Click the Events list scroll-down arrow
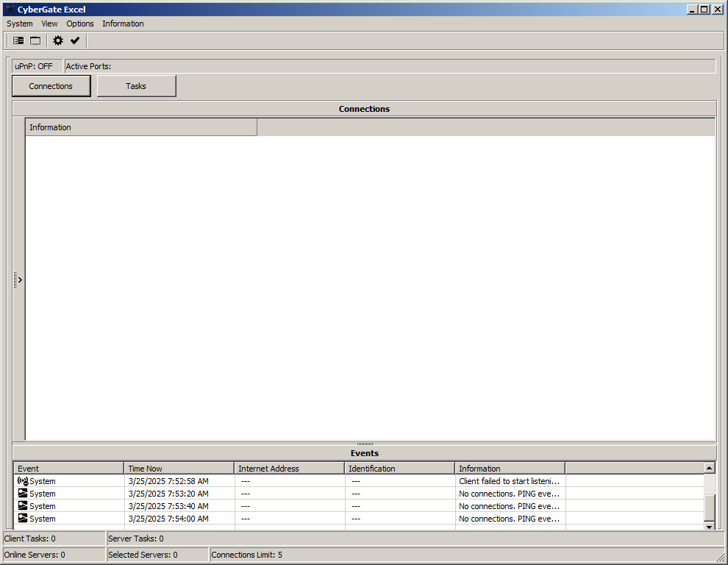Screen dimensions: 728x565 (x=709, y=526)
